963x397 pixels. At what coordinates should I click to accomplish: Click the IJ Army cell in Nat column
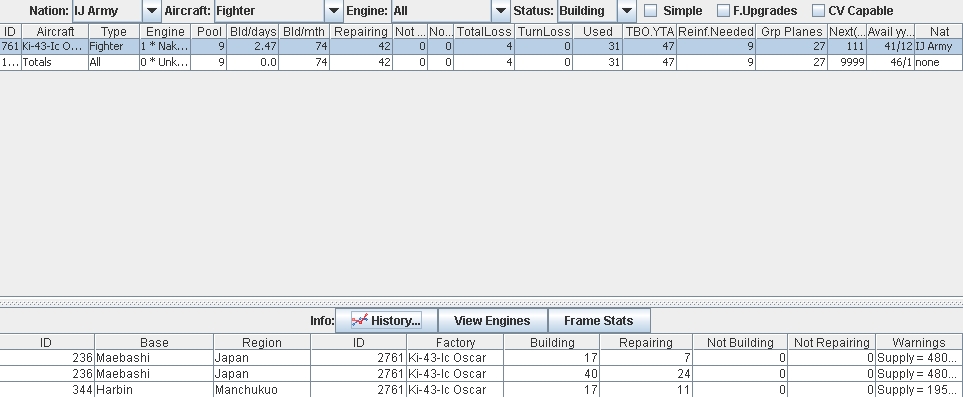pyautogui.click(x=938, y=46)
